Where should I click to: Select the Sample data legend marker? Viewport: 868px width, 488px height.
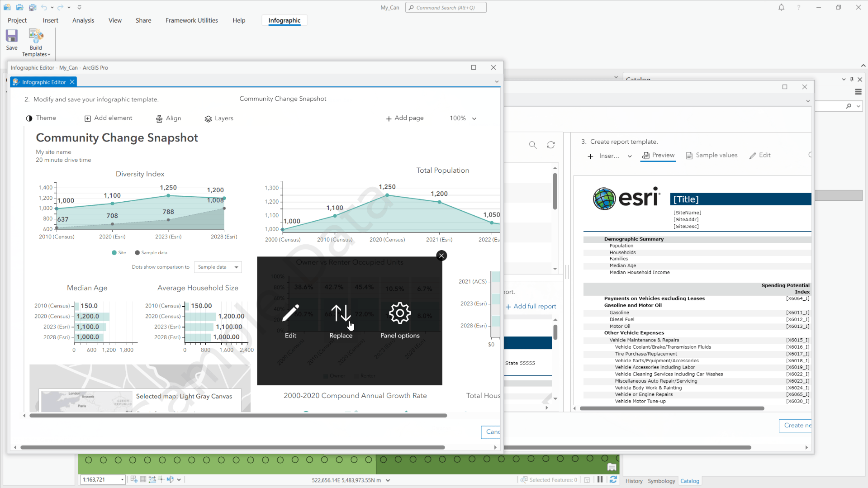pos(138,252)
